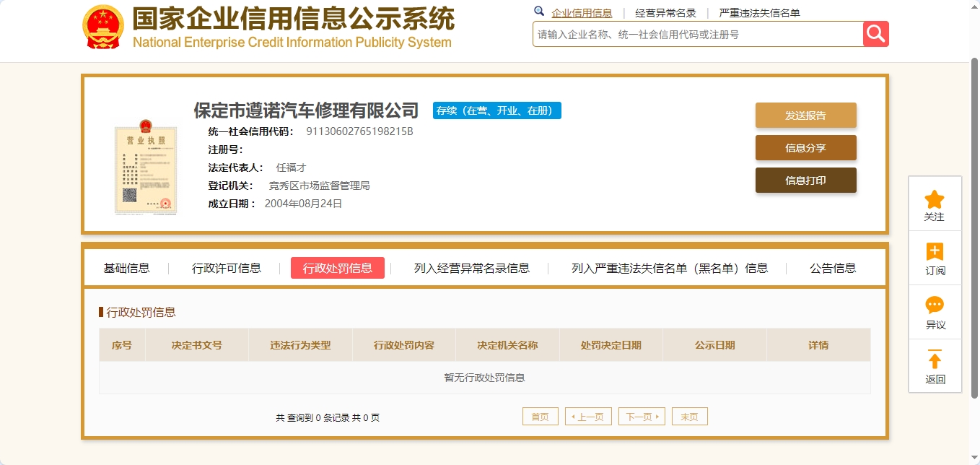The width and height of the screenshot is (980, 465).
Task: Open the 列入经营异常名录信息 tab
Action: (x=472, y=268)
